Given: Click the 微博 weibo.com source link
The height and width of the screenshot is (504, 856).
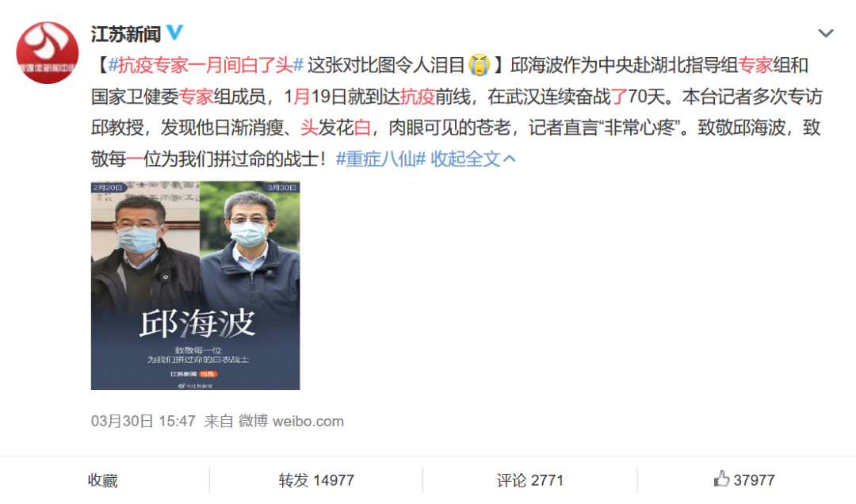Looking at the screenshot, I should coord(290,421).
